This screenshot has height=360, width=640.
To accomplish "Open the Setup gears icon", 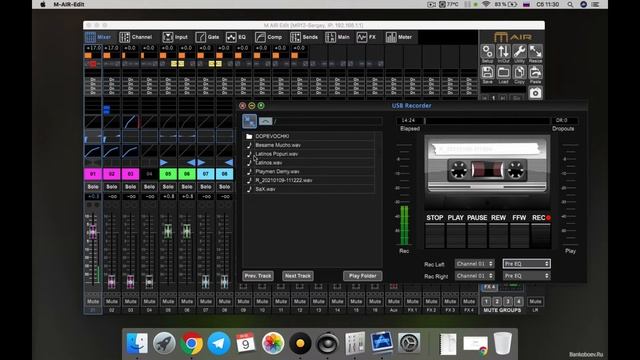I will pyautogui.click(x=487, y=52).
